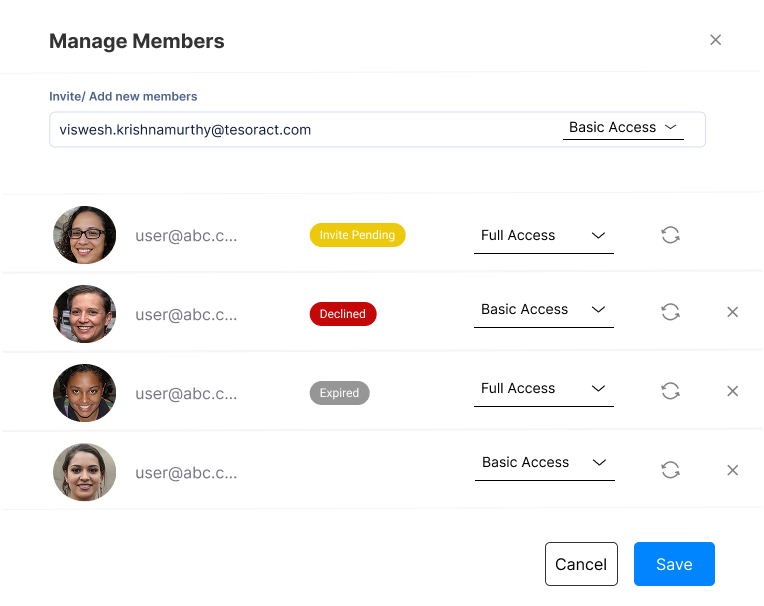Click the Cancel button

click(x=581, y=564)
